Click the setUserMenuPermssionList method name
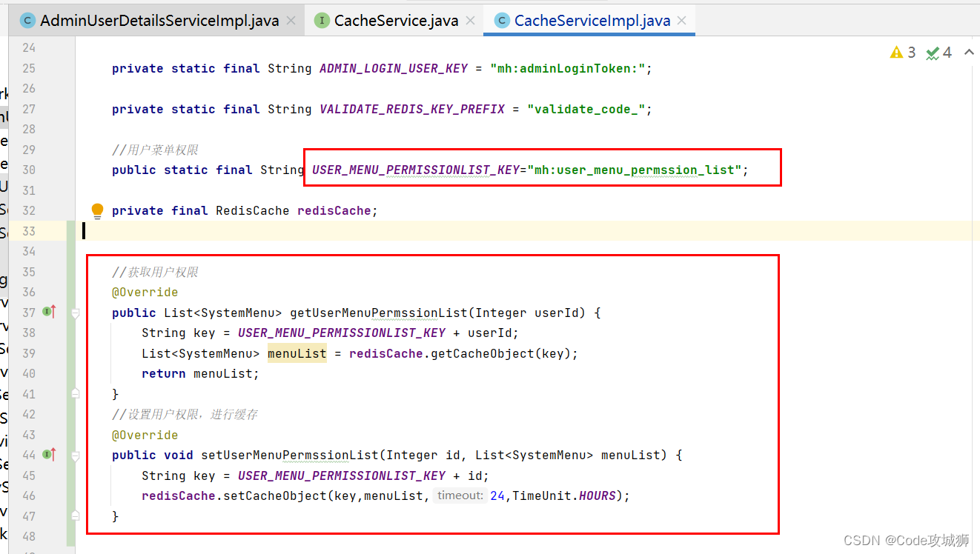This screenshot has width=980, height=554. pyautogui.click(x=290, y=455)
